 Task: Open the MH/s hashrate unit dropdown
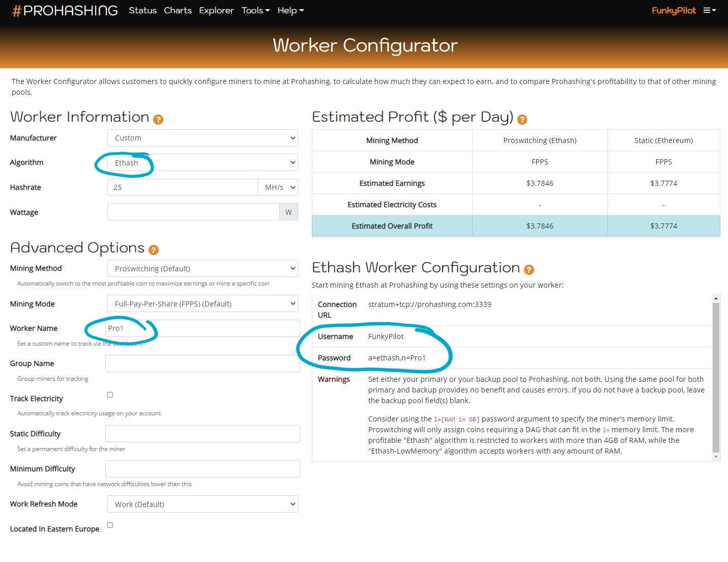click(278, 187)
